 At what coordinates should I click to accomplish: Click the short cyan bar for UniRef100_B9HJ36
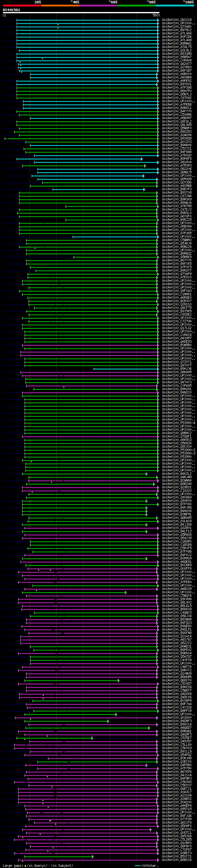point(126,369)
